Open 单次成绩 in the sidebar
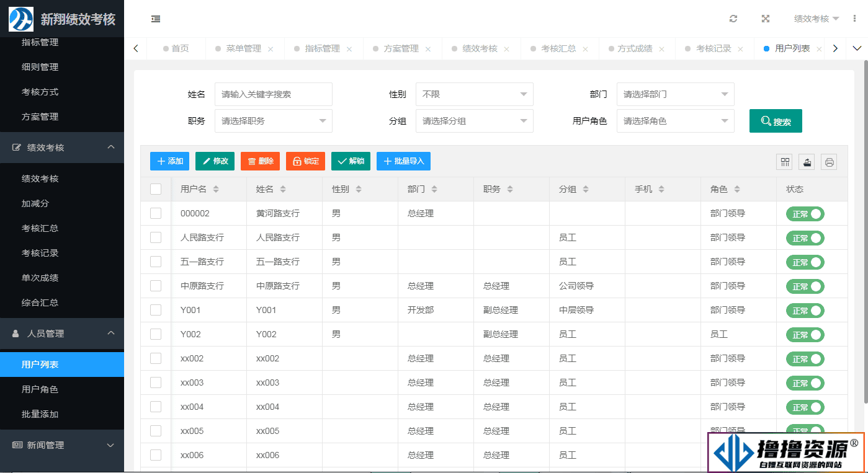The width and height of the screenshot is (868, 473). pos(62,278)
